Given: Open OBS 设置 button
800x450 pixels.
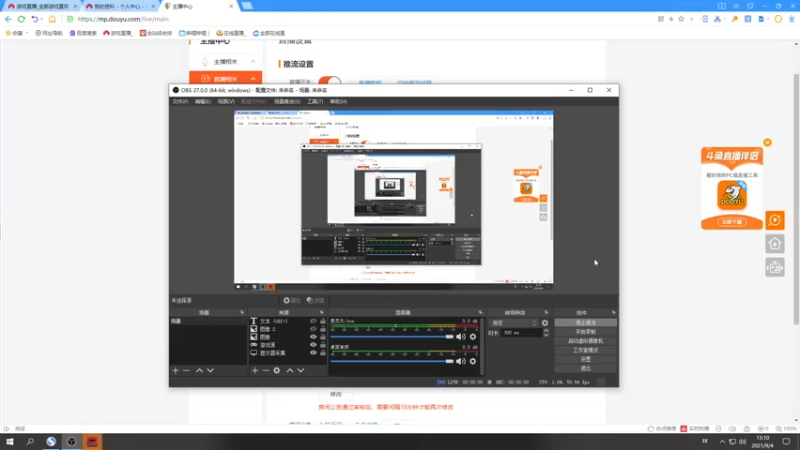Looking at the screenshot, I should click(585, 359).
